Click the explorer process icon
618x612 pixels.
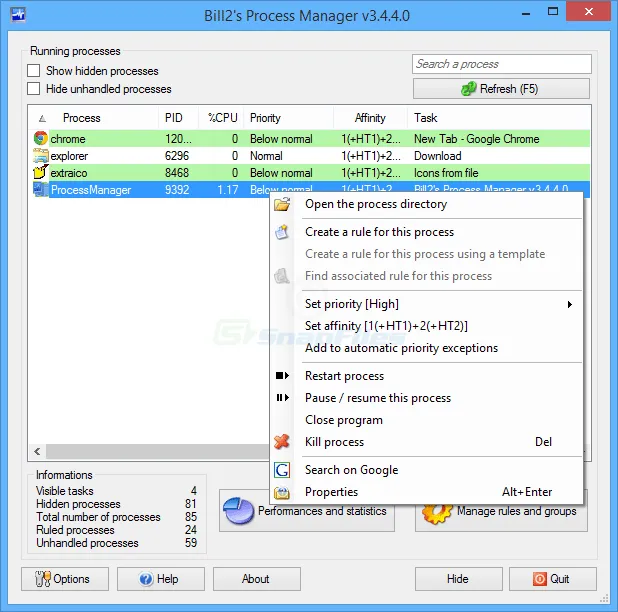tap(40, 156)
